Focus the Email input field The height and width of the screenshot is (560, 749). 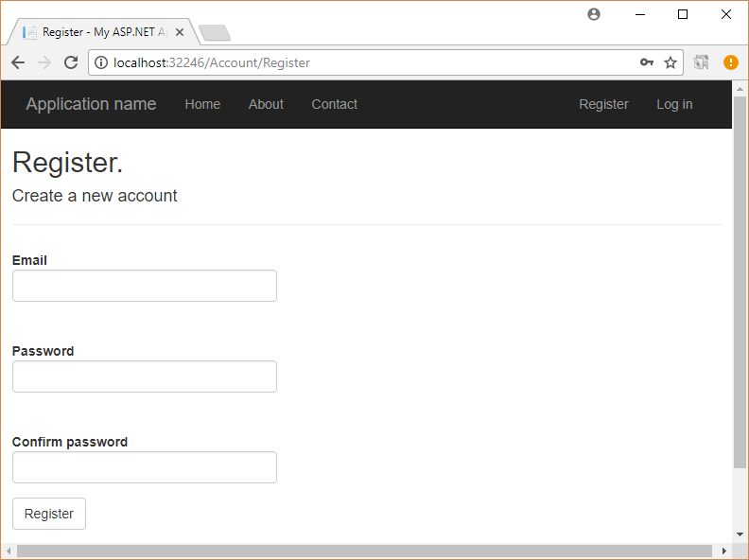point(145,286)
